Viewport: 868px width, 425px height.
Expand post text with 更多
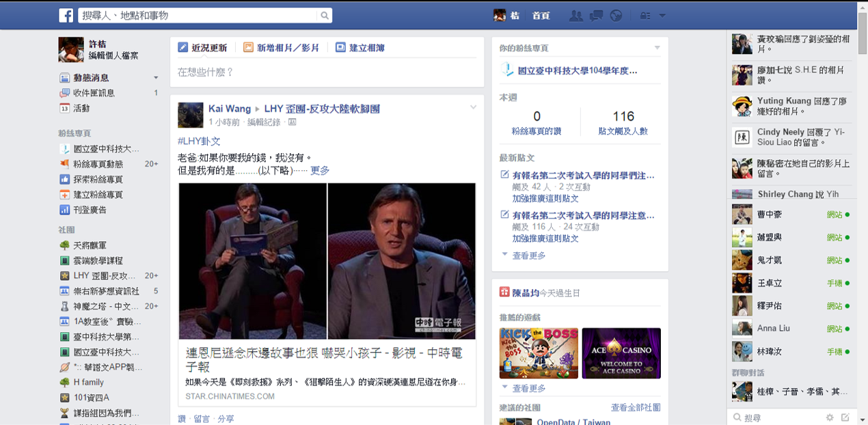[320, 170]
